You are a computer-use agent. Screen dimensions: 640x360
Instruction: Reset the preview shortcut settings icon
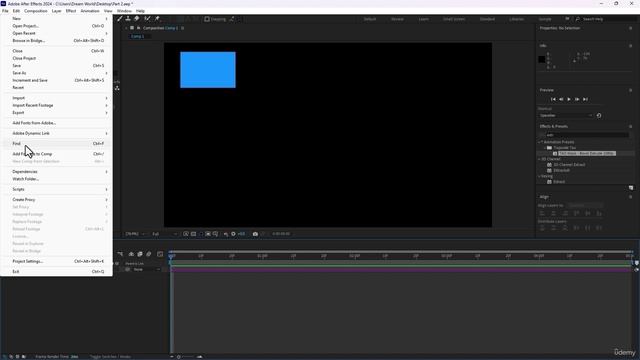(x=599, y=116)
